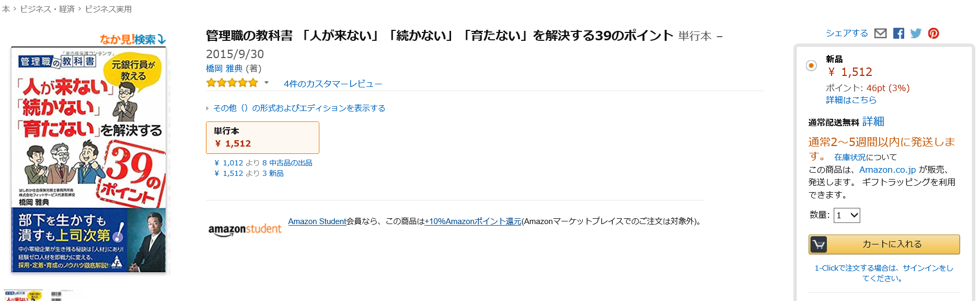Open the なか見!検索 look-inside preview
Screen dimensions: 980x301
(133, 39)
